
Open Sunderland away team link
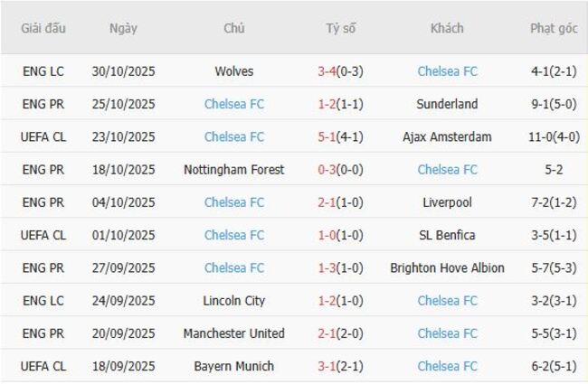click(x=447, y=104)
